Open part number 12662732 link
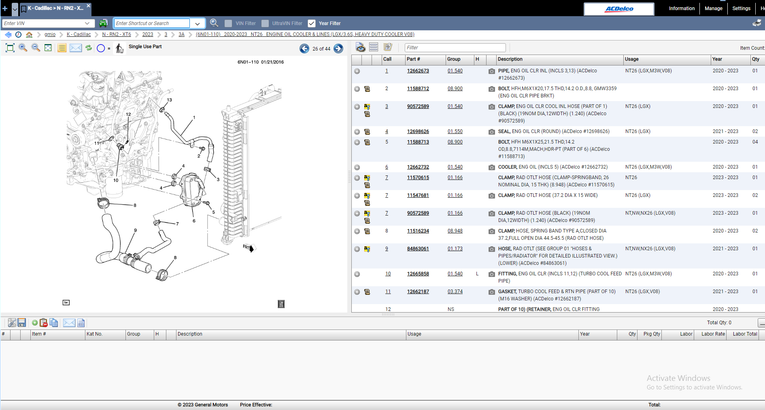This screenshot has width=765, height=410. coord(417,167)
